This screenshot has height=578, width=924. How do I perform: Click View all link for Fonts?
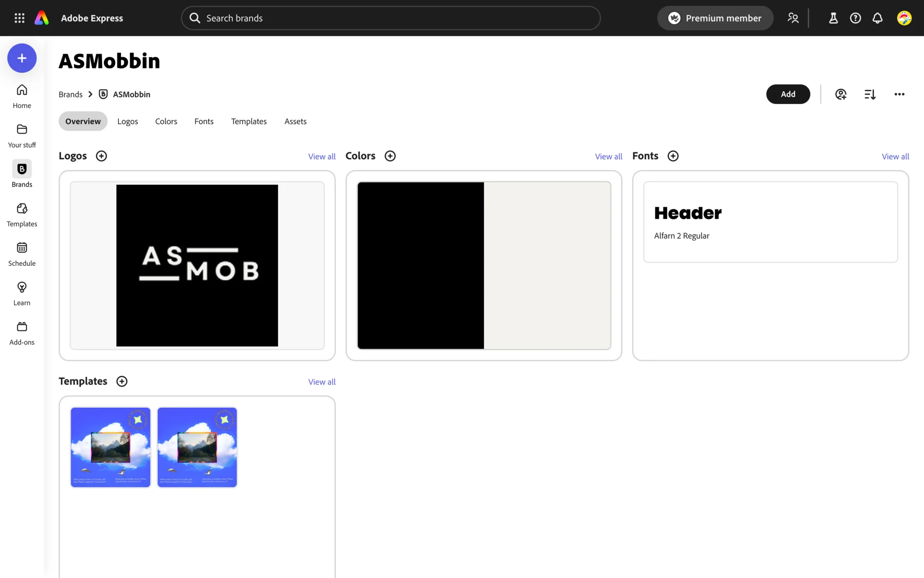pos(895,157)
